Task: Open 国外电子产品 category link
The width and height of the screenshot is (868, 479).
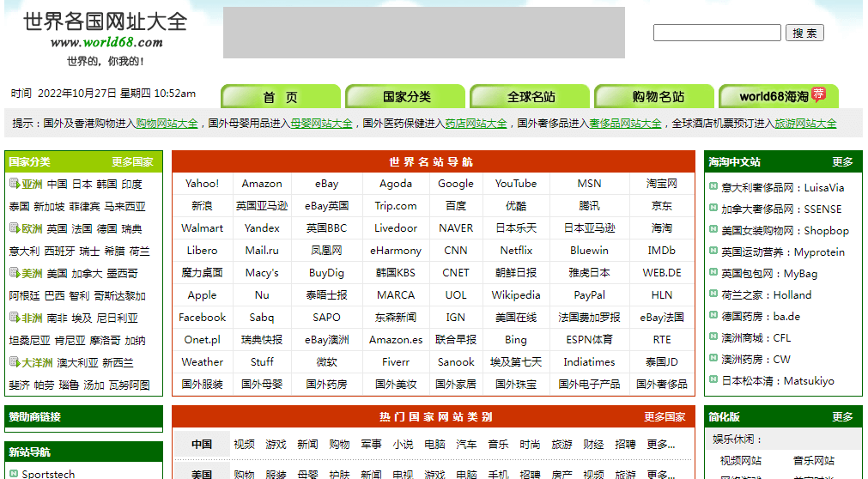Action: (589, 384)
